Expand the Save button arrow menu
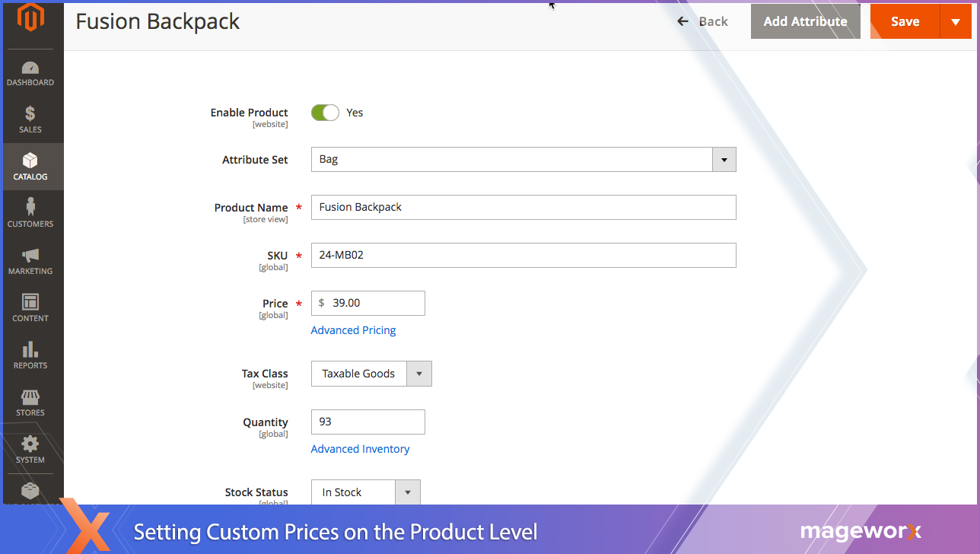 coord(956,21)
